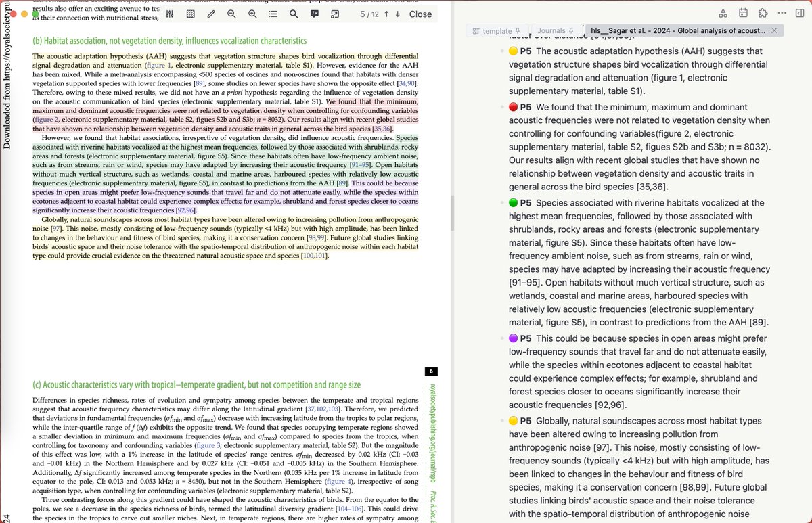Click pin icon on template tab
Screen dimensions: 812x523
click(518, 31)
